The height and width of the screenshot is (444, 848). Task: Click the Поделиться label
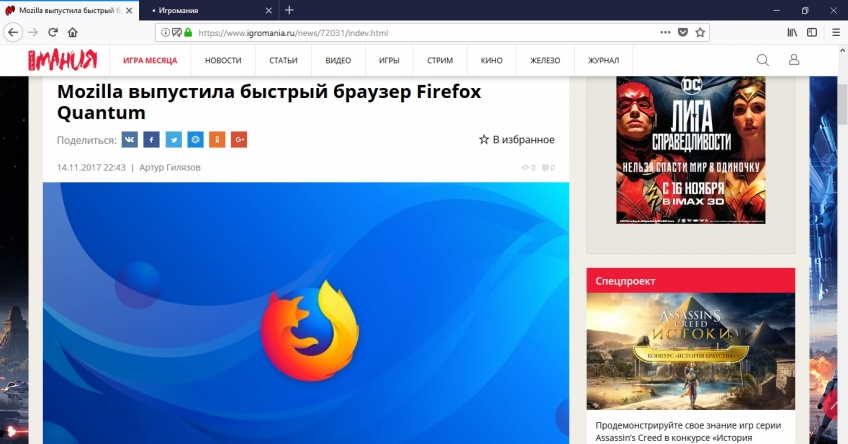coord(87,140)
